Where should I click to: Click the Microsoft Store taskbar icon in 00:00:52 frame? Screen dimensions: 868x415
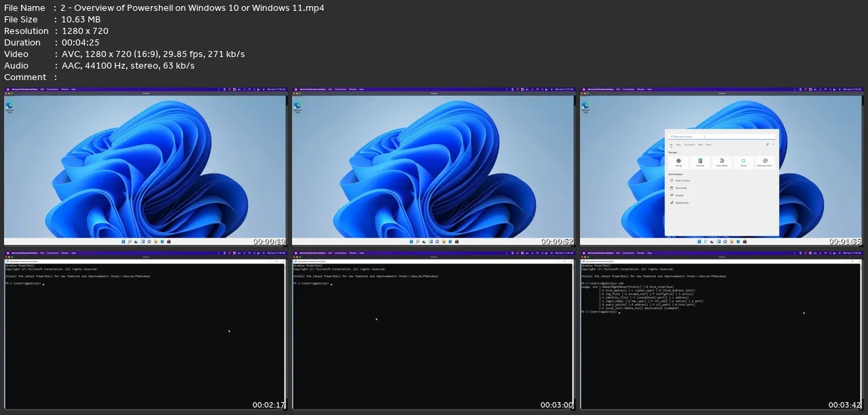pyautogui.click(x=456, y=241)
